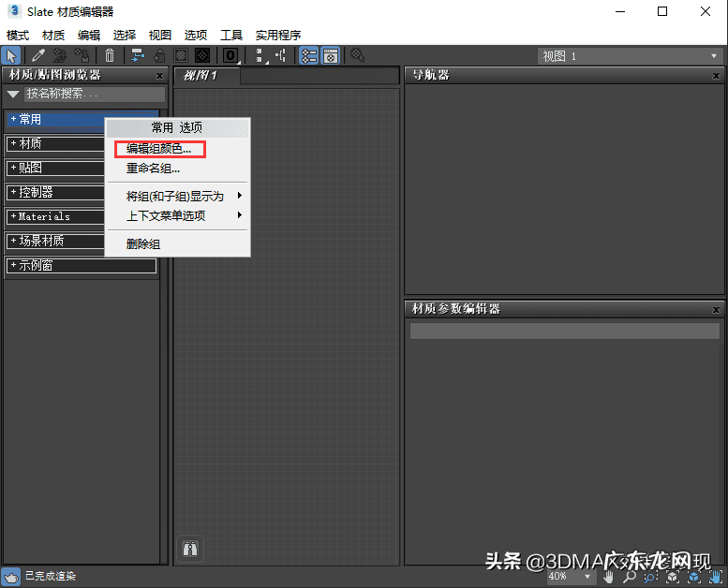Open the 40% zoom level dropdown
The height and width of the screenshot is (588, 728).
(570, 577)
